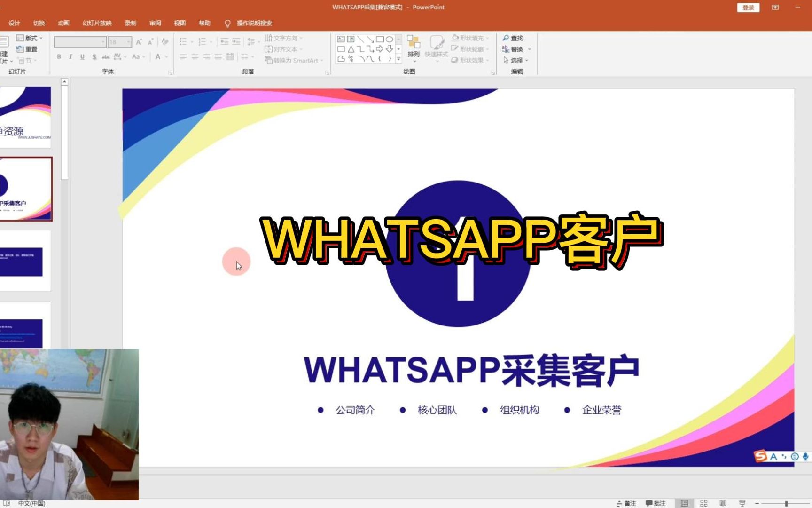
Task: Switch to reading view
Action: 723,503
